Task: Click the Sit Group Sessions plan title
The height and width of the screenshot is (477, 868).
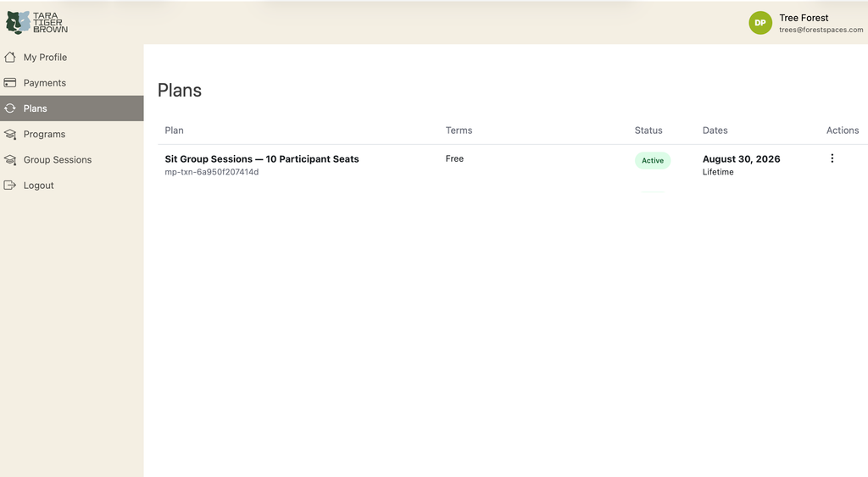Action: click(x=262, y=158)
